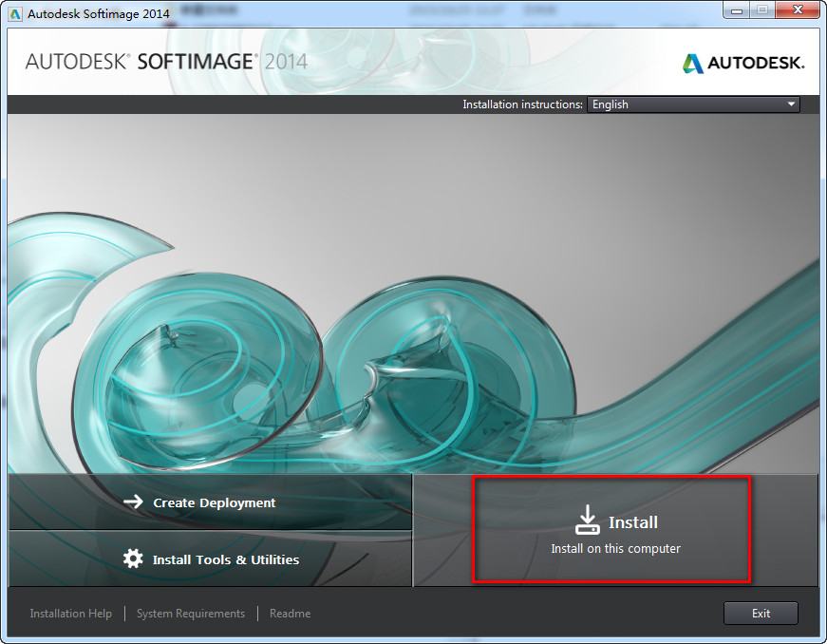Open the Installation Help link
This screenshot has width=827, height=644.
[70, 614]
